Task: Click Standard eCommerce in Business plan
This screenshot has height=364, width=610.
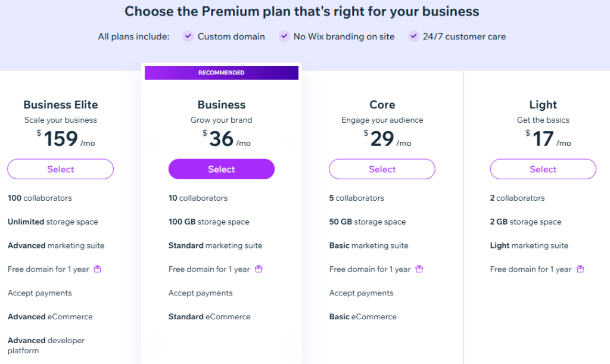Action: click(209, 317)
